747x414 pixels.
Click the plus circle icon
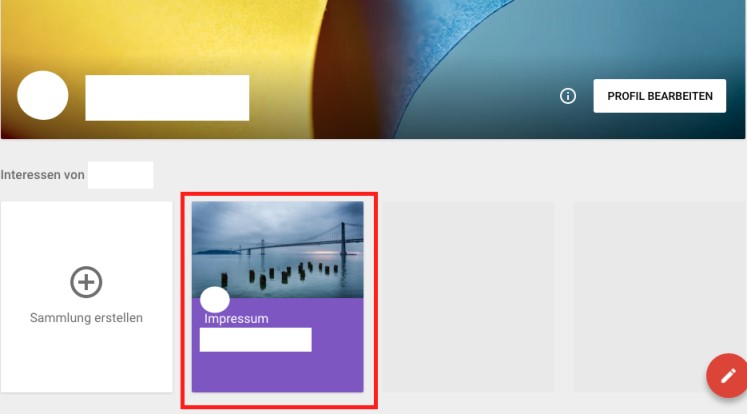click(x=86, y=282)
